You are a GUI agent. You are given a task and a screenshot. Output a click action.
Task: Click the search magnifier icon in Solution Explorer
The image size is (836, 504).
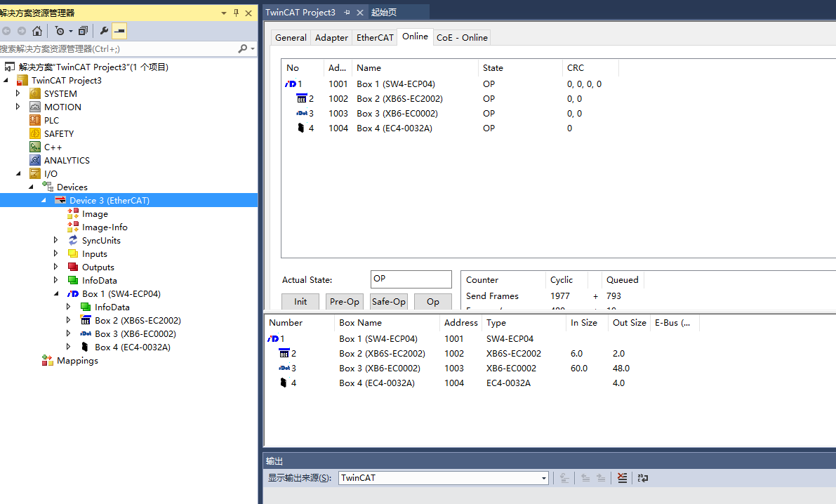point(243,48)
